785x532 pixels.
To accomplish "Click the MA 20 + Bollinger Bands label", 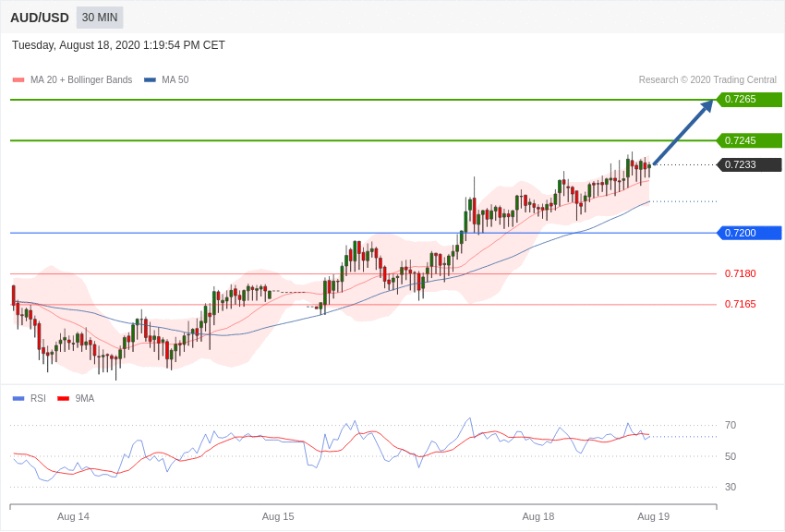I will coord(81,79).
